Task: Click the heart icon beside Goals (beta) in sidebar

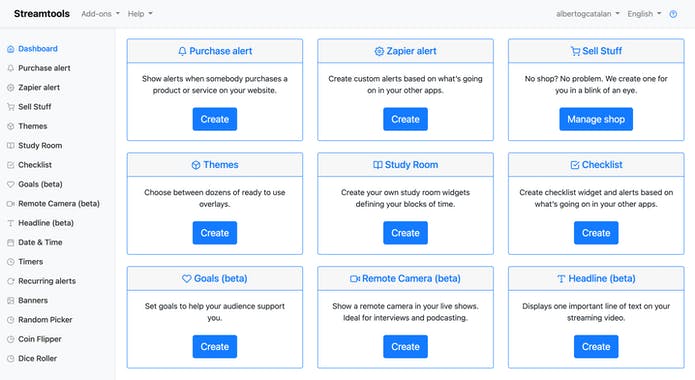Action: [11, 184]
